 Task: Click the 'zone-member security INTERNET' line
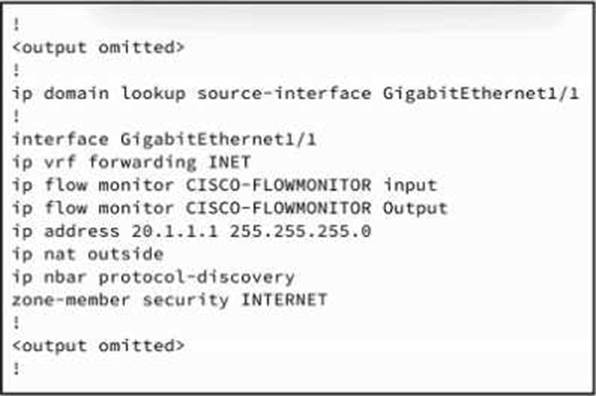coord(170,300)
